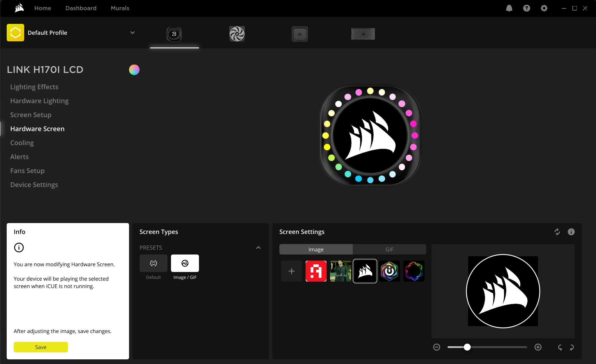Click the rainbow lighting color circle

tap(134, 70)
